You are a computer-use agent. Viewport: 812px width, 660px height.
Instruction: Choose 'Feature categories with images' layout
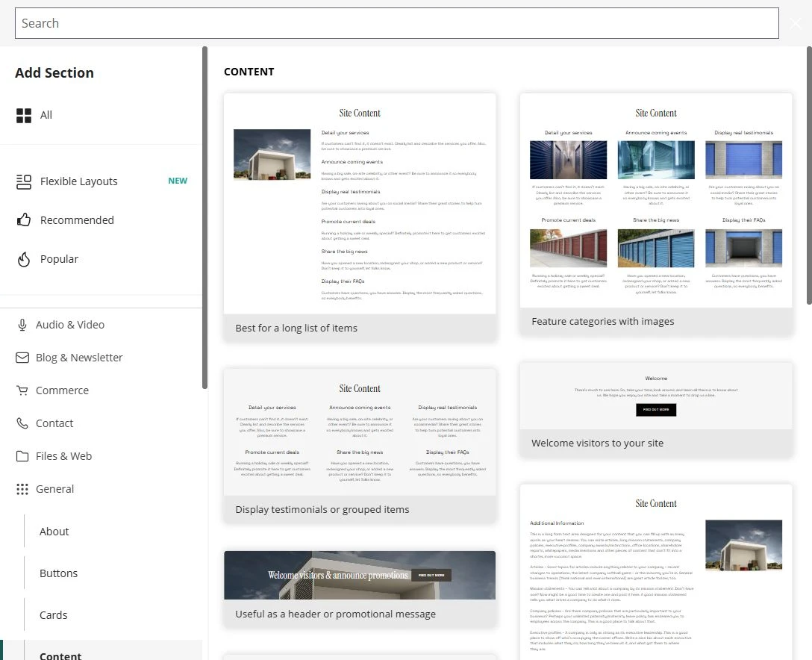656,214
